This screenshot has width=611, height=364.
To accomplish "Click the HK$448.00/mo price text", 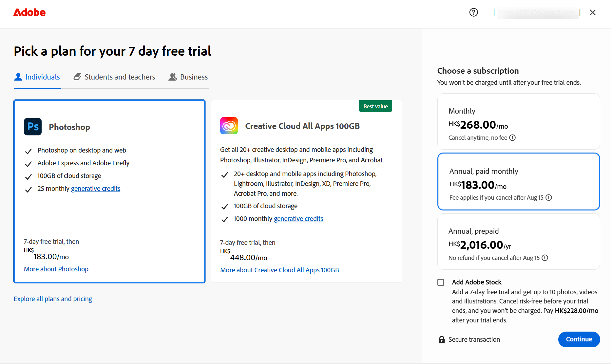I will coord(244,255).
